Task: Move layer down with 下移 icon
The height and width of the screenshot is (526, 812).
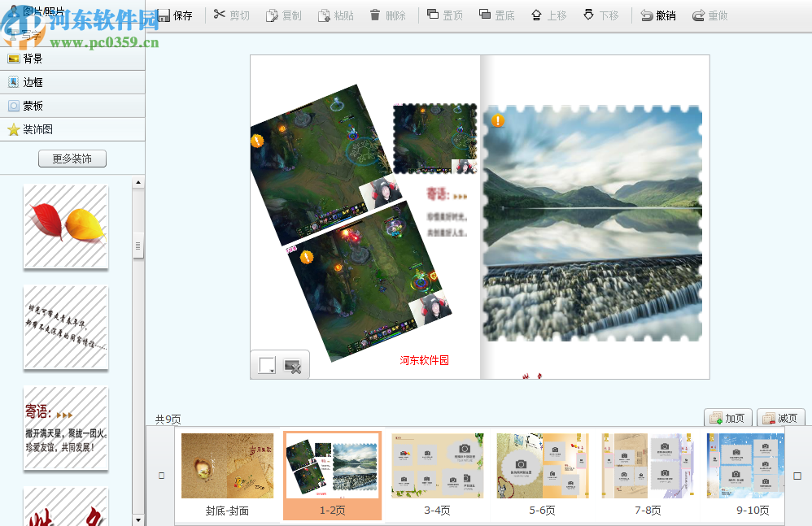Action: (588, 15)
